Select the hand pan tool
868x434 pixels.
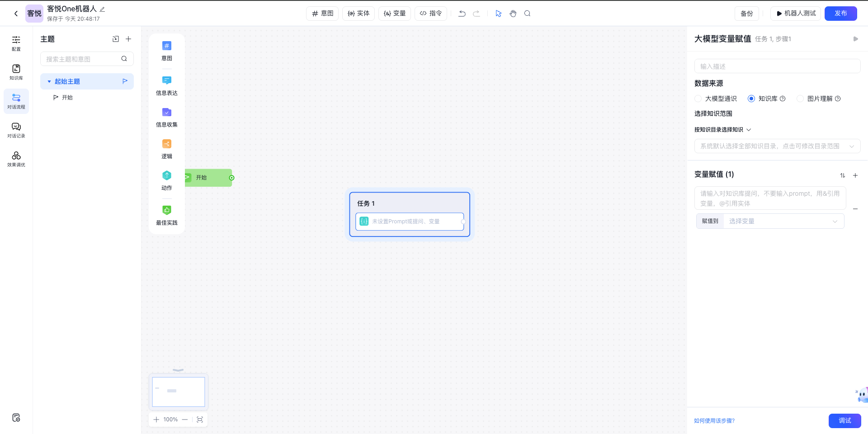pyautogui.click(x=513, y=14)
